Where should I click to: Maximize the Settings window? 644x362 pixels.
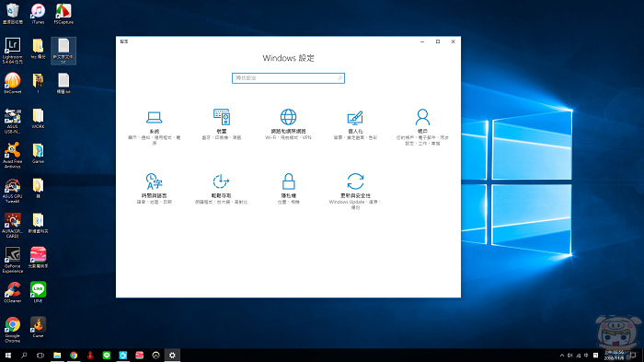[438, 41]
